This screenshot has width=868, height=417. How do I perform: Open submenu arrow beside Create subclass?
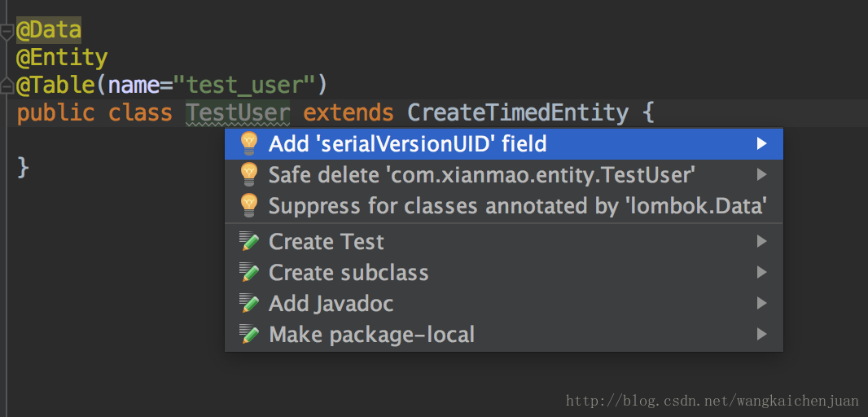[762, 273]
